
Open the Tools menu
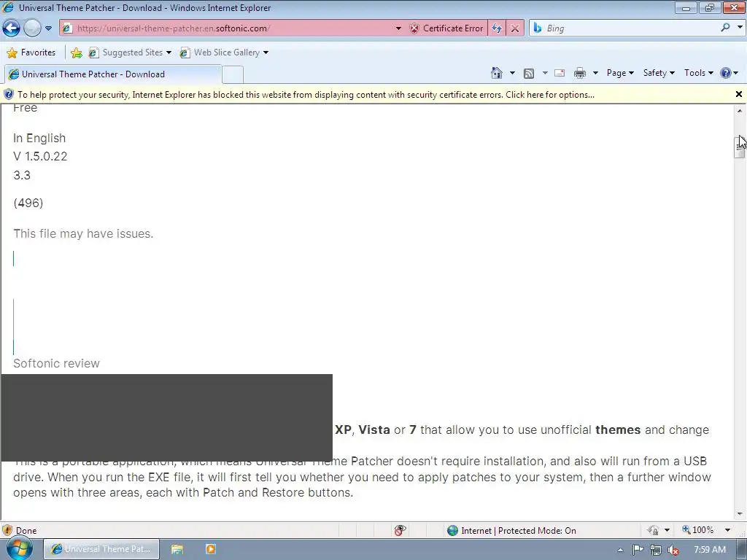(x=698, y=73)
